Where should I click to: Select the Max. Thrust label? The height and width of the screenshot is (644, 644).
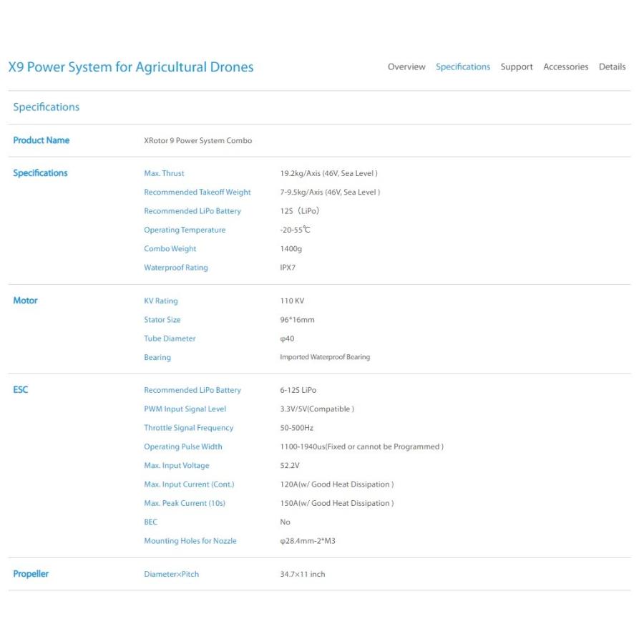(x=164, y=173)
